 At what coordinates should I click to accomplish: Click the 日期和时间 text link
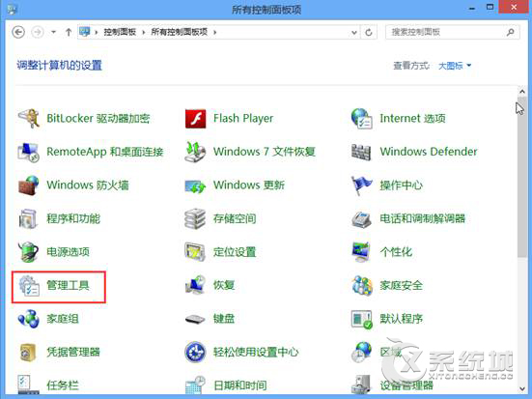point(240,385)
